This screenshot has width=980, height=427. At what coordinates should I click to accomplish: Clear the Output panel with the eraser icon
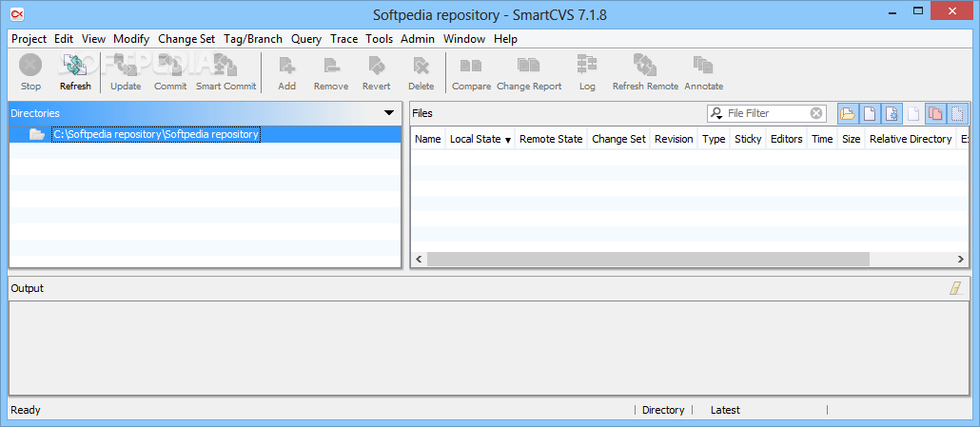pyautogui.click(x=956, y=288)
